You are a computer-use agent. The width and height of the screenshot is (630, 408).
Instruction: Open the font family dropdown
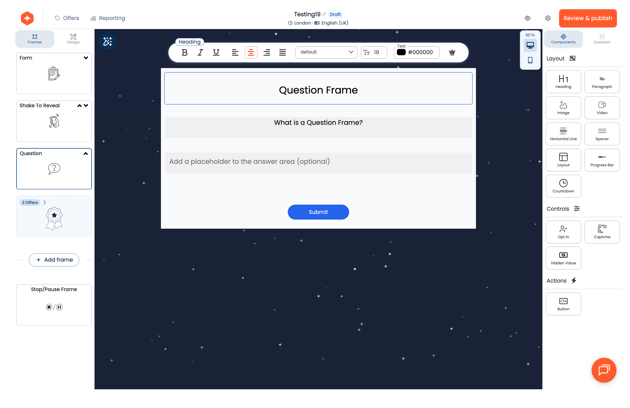tap(327, 52)
